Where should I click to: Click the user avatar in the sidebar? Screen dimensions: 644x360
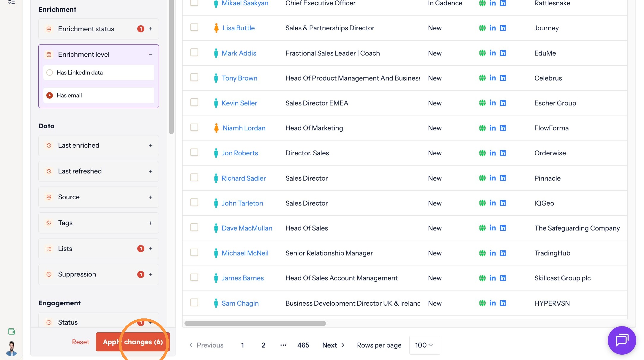[x=12, y=348]
